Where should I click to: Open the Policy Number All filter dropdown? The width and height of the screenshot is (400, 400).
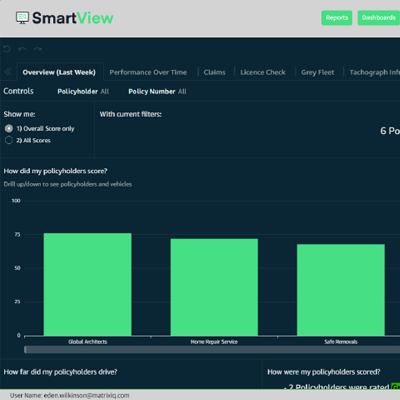point(157,91)
